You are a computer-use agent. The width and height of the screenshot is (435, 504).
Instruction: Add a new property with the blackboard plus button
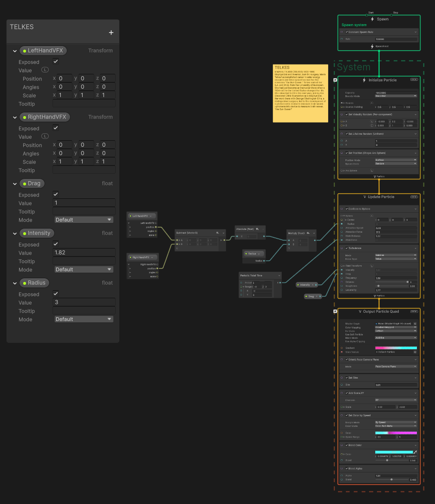pos(111,33)
